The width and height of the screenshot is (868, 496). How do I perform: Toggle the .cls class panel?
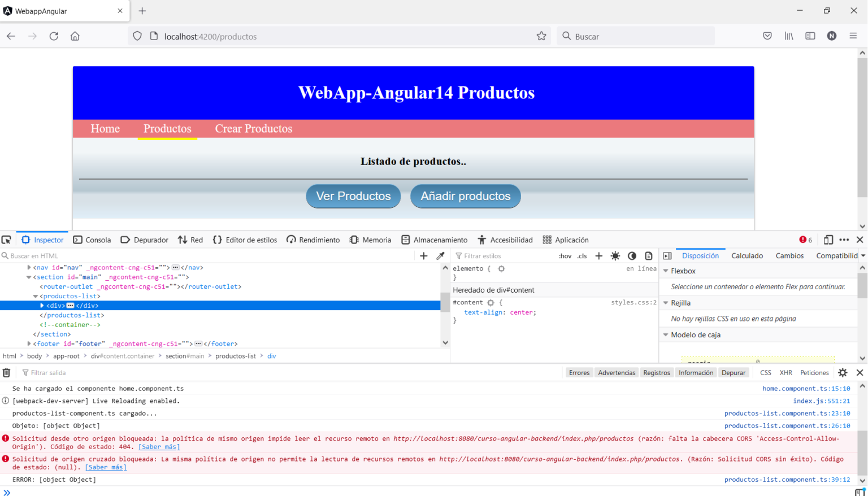pos(582,255)
